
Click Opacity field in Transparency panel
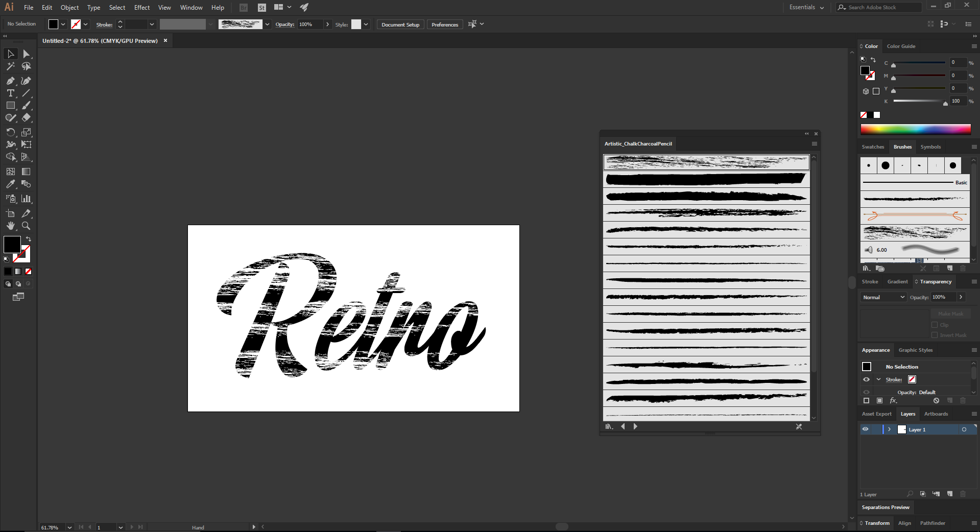[x=943, y=297]
